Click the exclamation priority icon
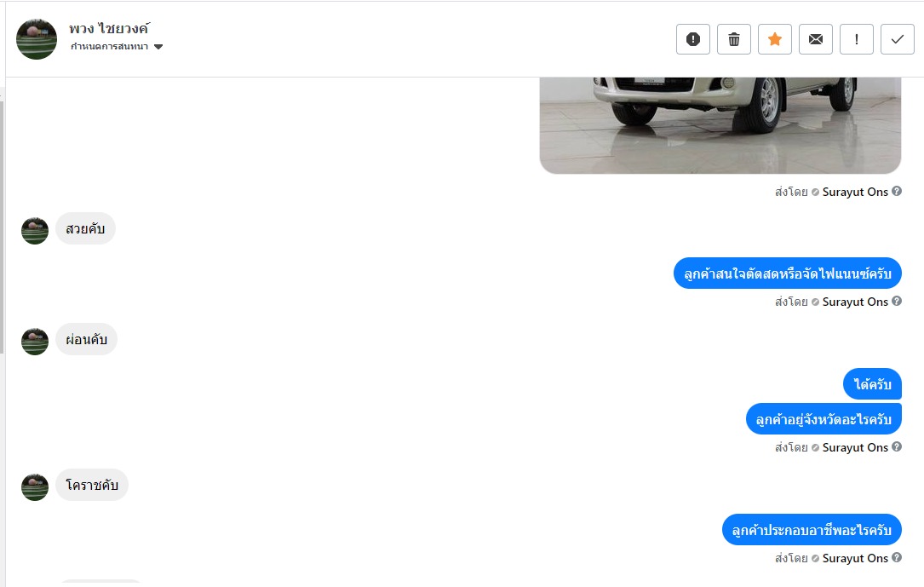 tap(856, 39)
